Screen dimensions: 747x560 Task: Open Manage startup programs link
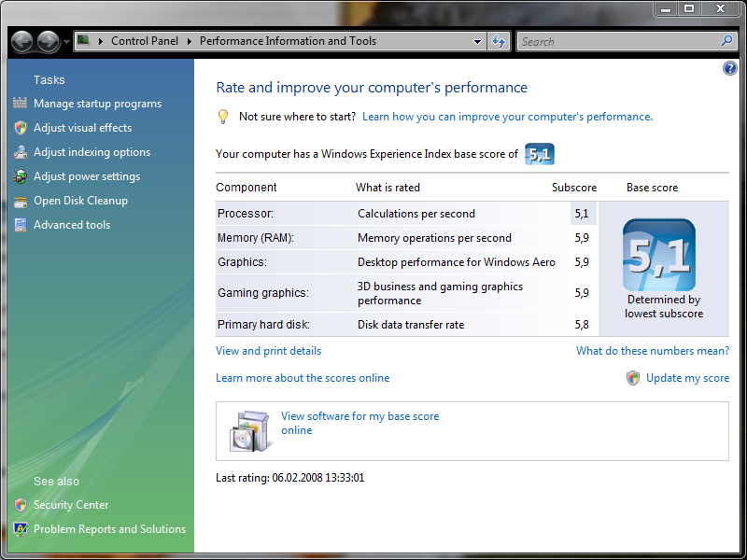98,104
